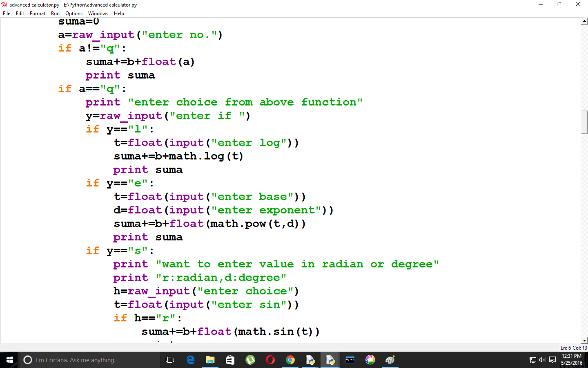Viewport: 588px width, 368px height.
Task: Click the vertical scrollbar thumb
Action: tap(584, 122)
